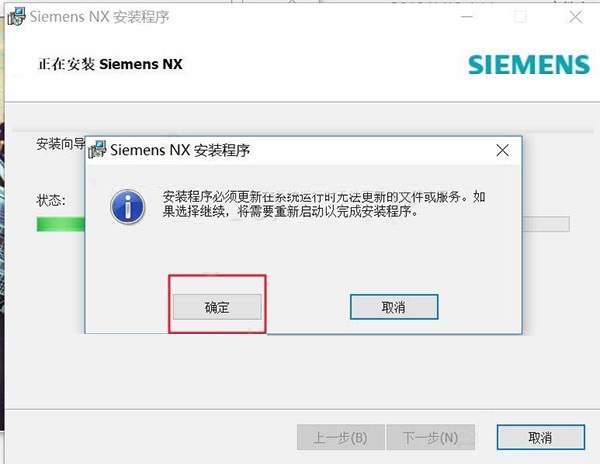Click the SIEMENS logo

point(529,64)
